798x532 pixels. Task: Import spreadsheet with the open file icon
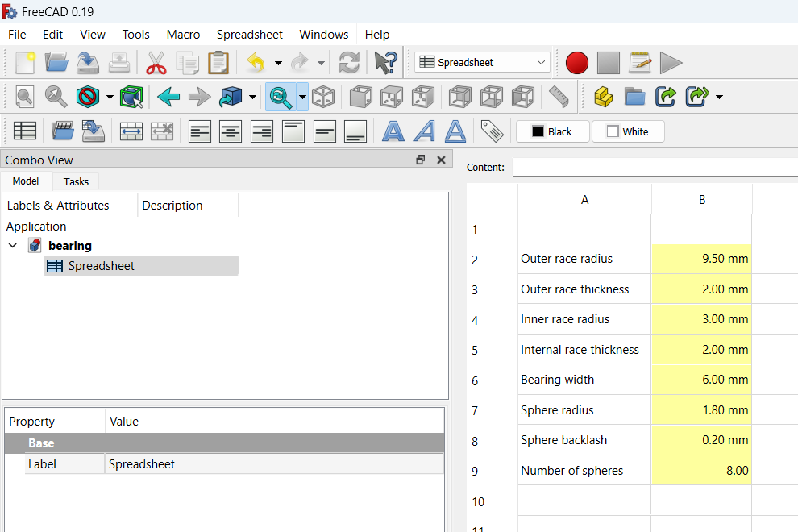point(63,131)
